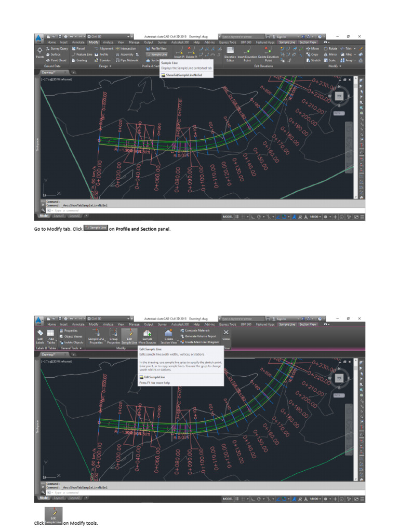
Task: Click Generate Volume Report in lower screenshot
Action: pos(198,336)
